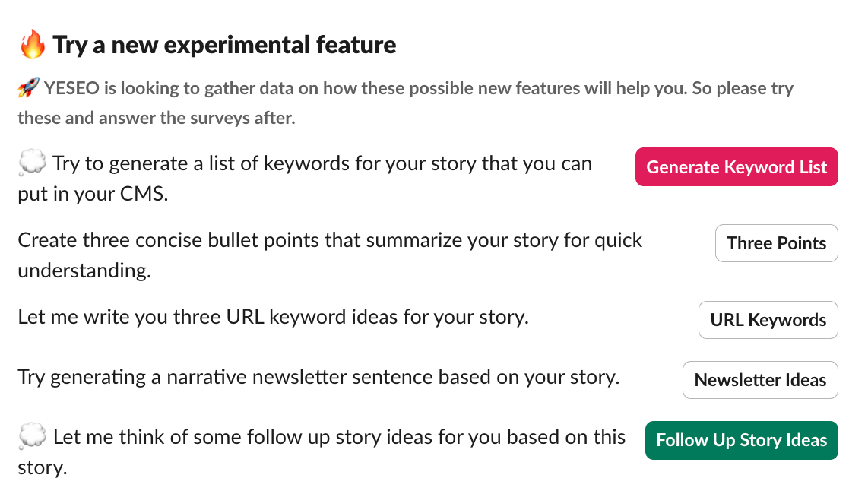Click the thought bubble emoji before keyword text
Viewport: 868px width, 494px height.
pos(32,163)
